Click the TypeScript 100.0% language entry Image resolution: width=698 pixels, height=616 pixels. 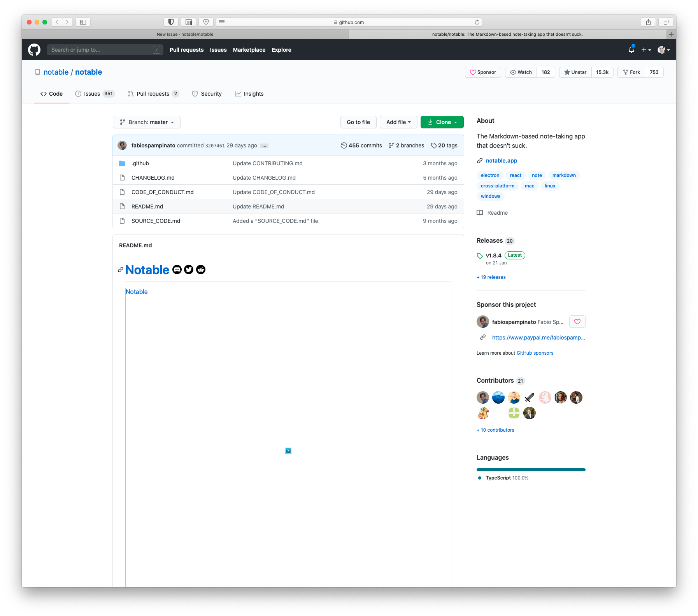point(503,478)
